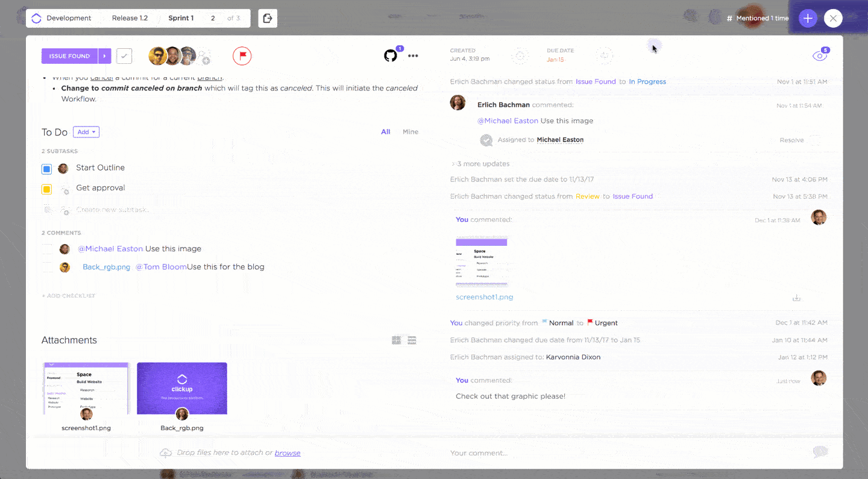The height and width of the screenshot is (479, 868).
Task: Click the mention hashtag icon
Action: click(x=729, y=19)
